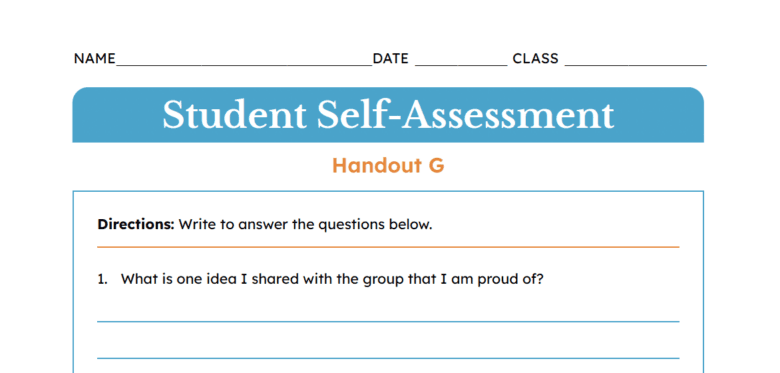Click the blank line after CLASS
780x373 pixels.
click(636, 65)
